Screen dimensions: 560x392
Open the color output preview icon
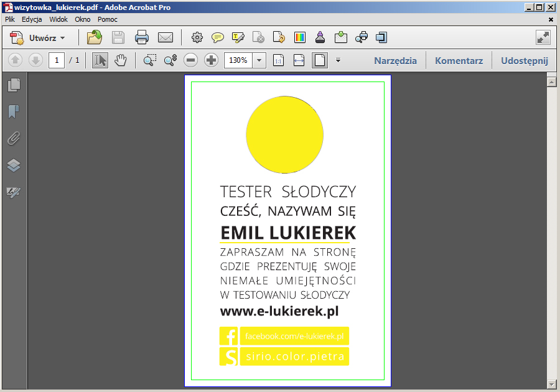(x=300, y=37)
